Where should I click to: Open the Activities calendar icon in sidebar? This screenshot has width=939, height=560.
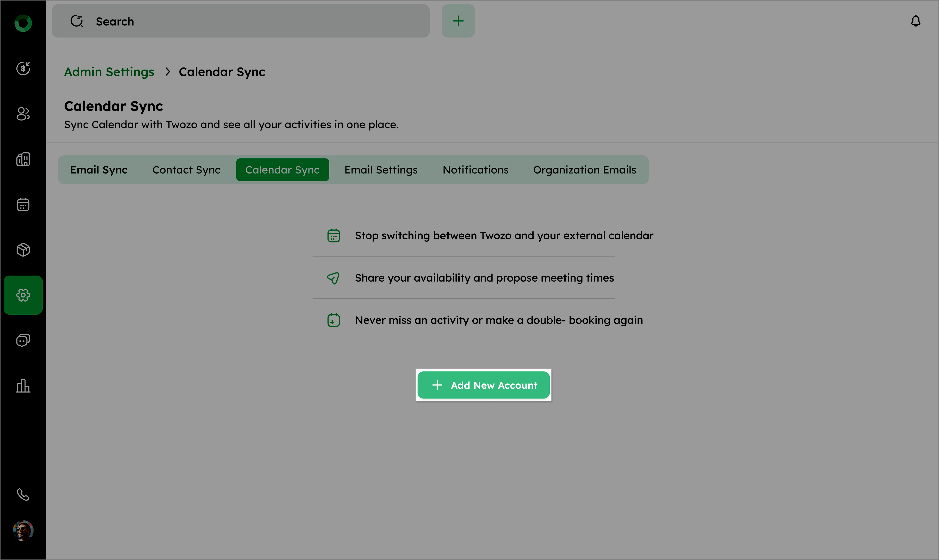click(x=23, y=204)
